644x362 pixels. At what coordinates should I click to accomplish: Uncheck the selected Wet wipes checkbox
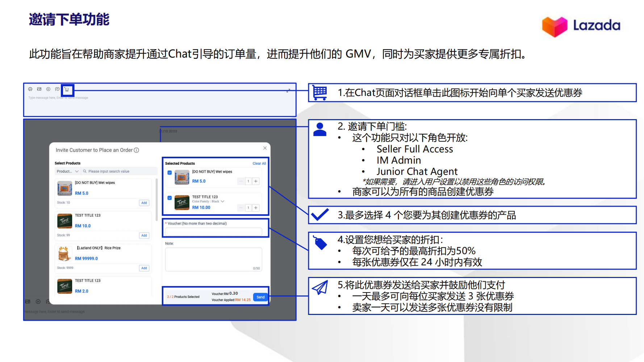coord(170,173)
